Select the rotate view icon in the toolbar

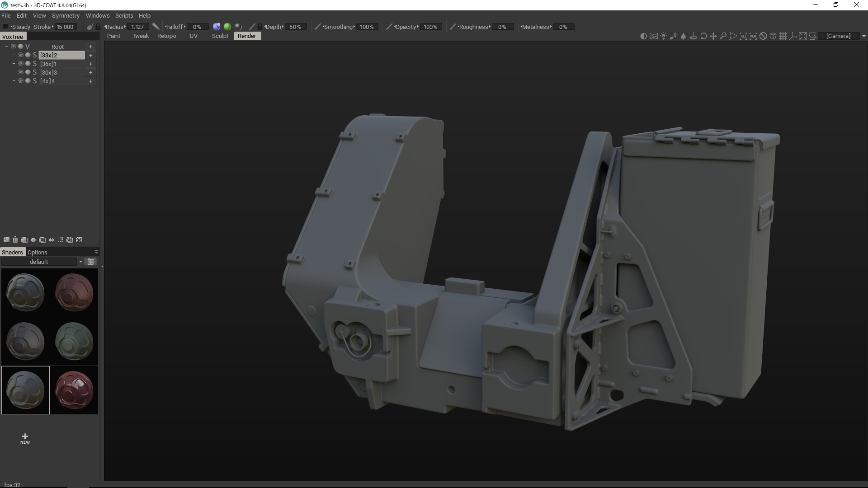pyautogui.click(x=704, y=36)
